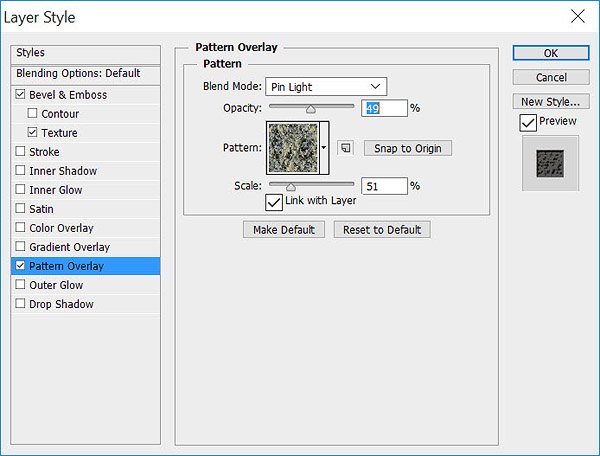600x456 pixels.
Task: Click the granite pattern swatch thumbnail
Action: coord(293,148)
